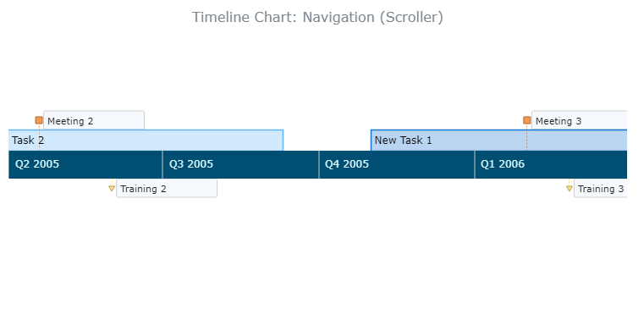Select the Task 2 range bar
This screenshot has height=309, width=644.
tap(146, 141)
